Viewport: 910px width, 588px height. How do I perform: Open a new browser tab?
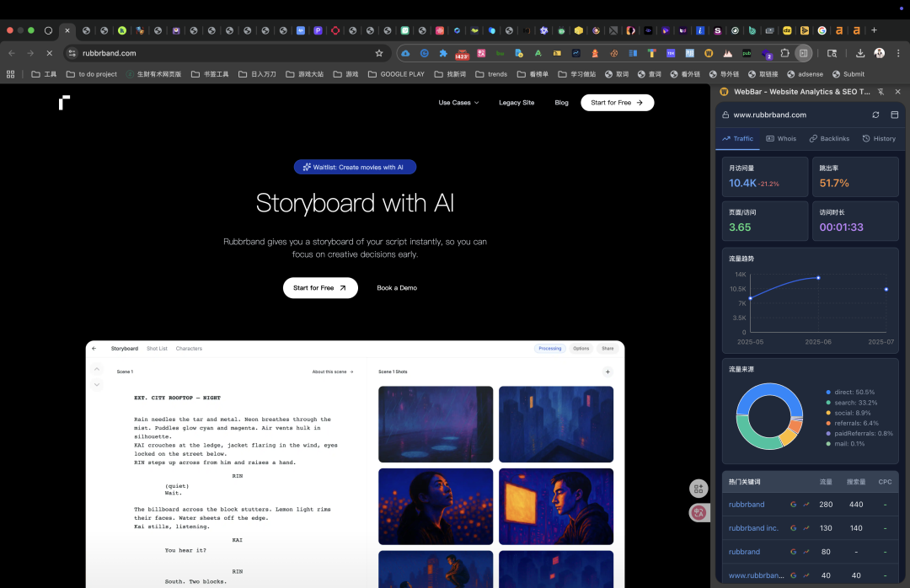coord(874,30)
